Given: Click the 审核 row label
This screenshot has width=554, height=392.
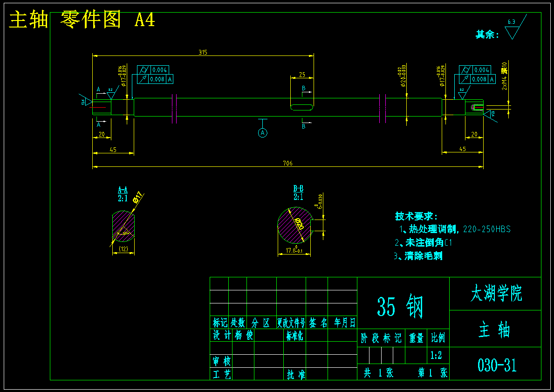Looking at the screenshot, I should pos(221,361).
